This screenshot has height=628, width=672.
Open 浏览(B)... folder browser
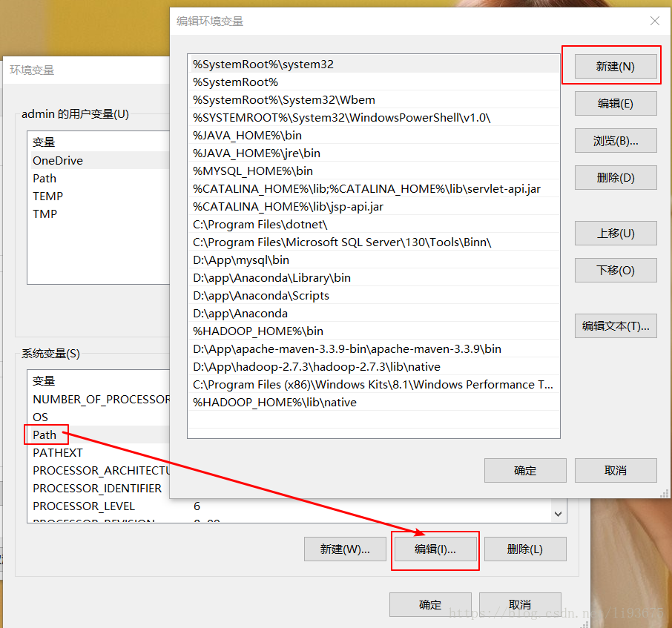[x=616, y=141]
